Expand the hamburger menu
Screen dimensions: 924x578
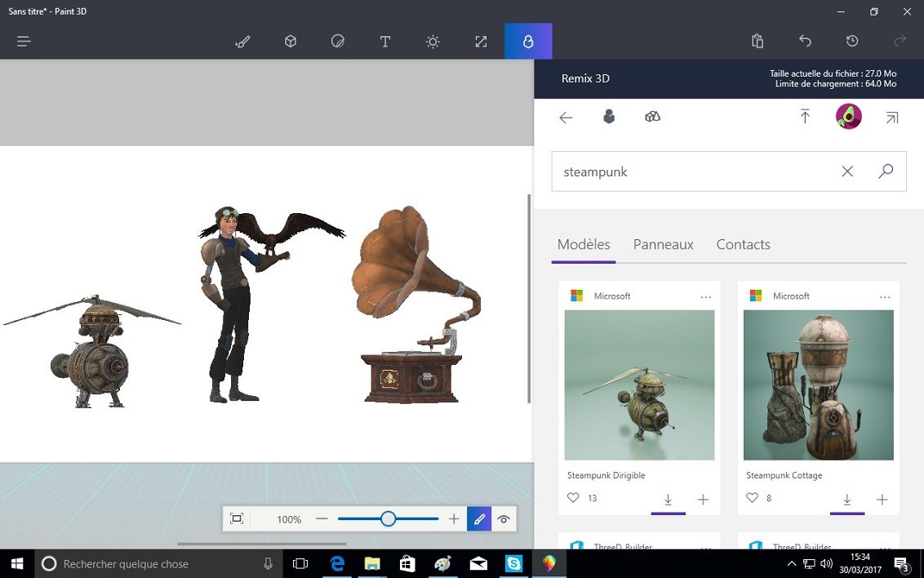(24, 42)
